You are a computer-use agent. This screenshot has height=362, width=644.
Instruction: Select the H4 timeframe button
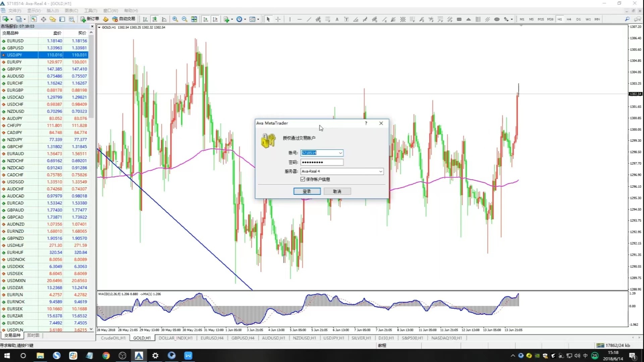point(569,19)
